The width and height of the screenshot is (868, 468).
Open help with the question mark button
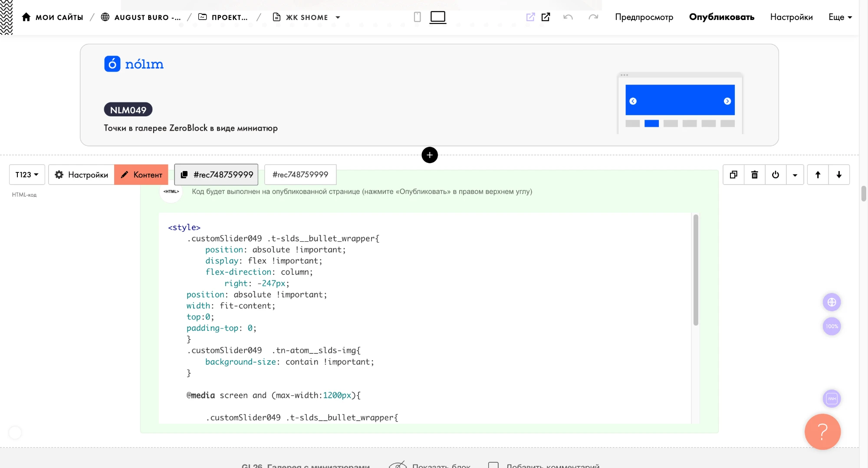(822, 432)
